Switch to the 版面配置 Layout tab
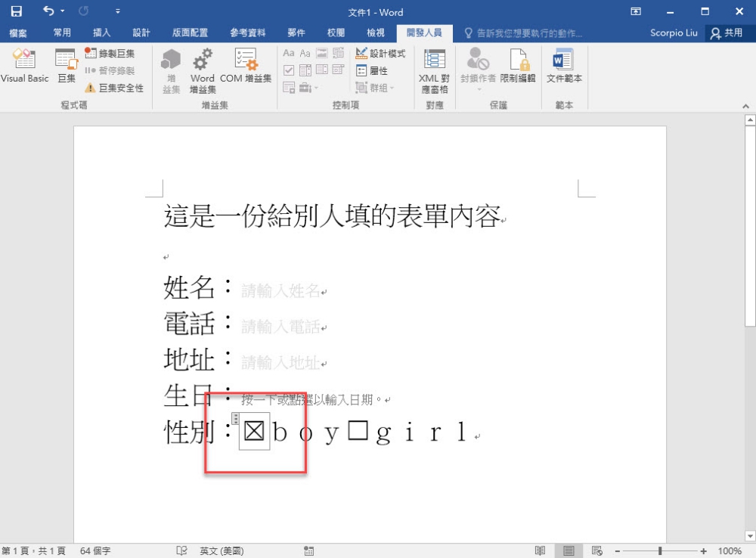 [190, 33]
